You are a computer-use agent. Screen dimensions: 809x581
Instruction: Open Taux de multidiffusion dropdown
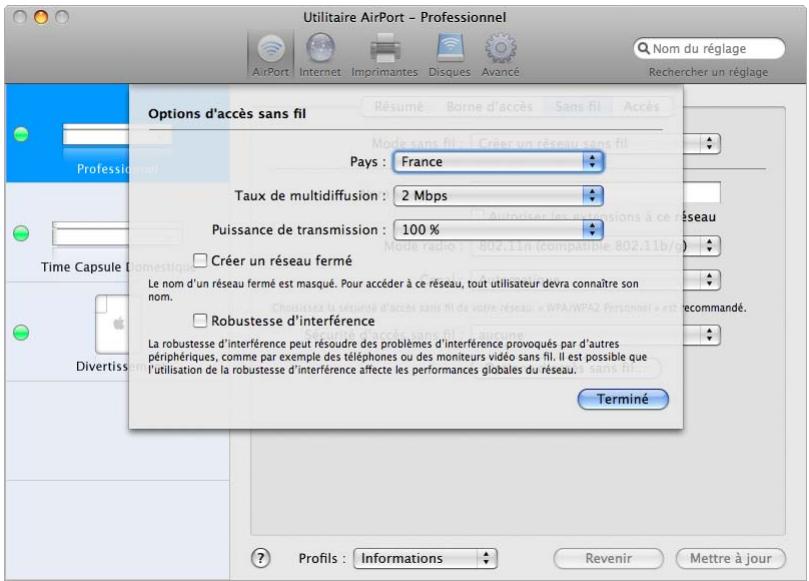point(498,196)
